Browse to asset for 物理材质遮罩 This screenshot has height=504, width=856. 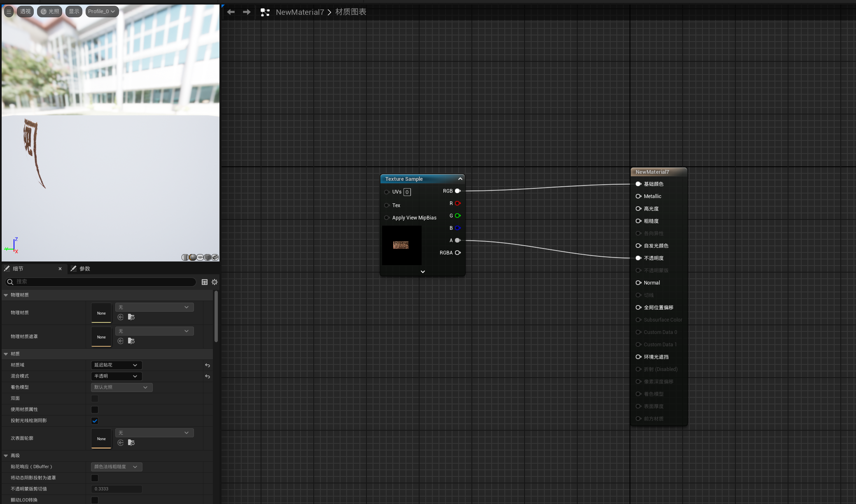(131, 341)
